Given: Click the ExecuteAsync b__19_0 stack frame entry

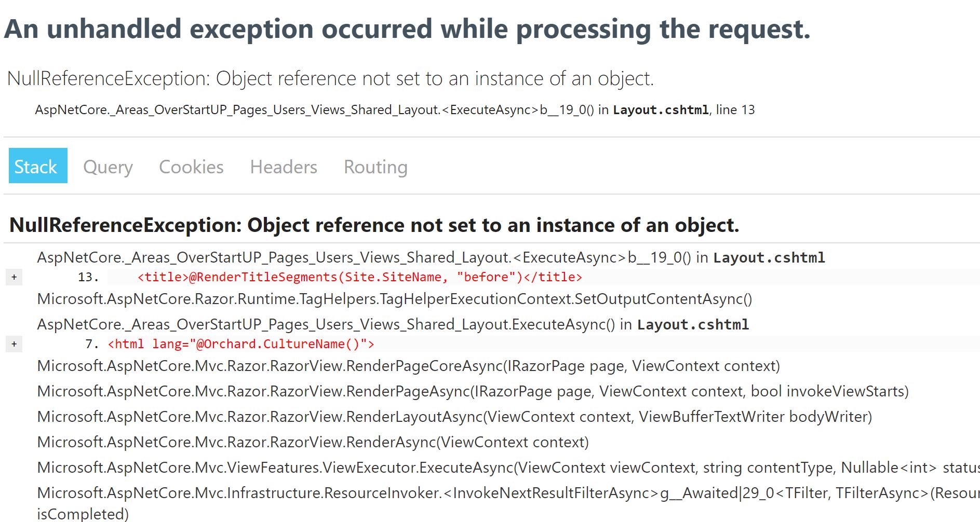Looking at the screenshot, I should [x=431, y=257].
